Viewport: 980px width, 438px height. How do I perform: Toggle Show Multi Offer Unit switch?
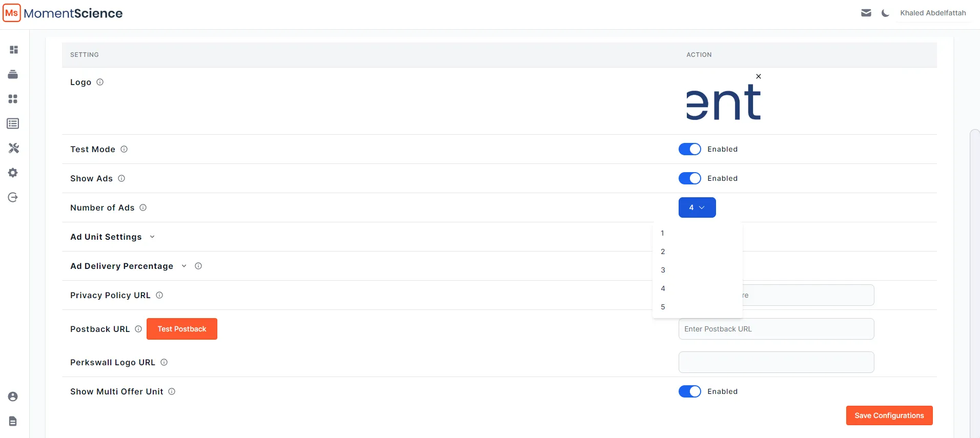[690, 391]
